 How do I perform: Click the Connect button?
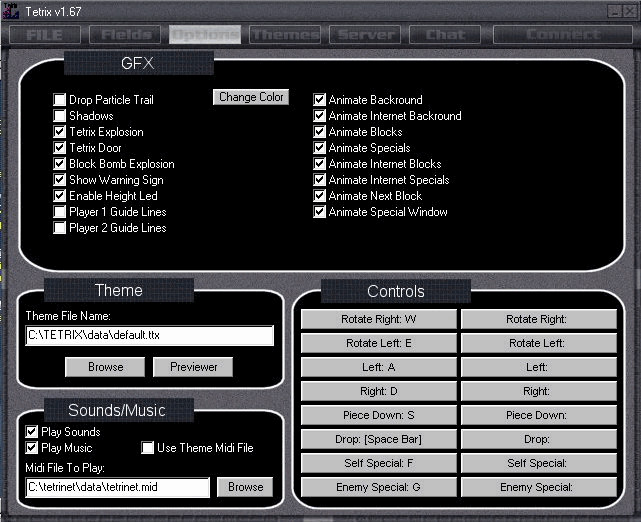563,35
